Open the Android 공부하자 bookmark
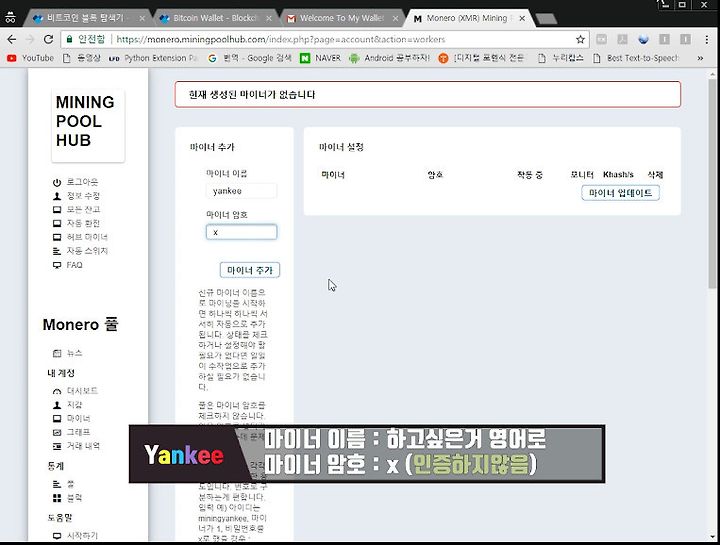The width and height of the screenshot is (720, 545). 389,58
